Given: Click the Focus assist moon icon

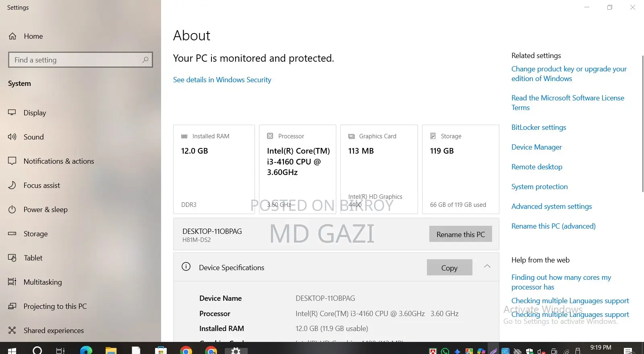Looking at the screenshot, I should point(12,185).
